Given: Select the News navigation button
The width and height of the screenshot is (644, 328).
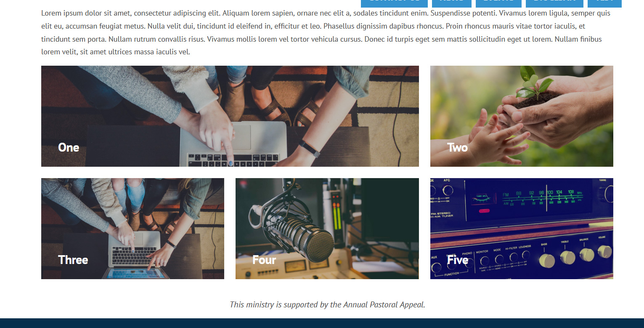Looking at the screenshot, I should 452,3.
